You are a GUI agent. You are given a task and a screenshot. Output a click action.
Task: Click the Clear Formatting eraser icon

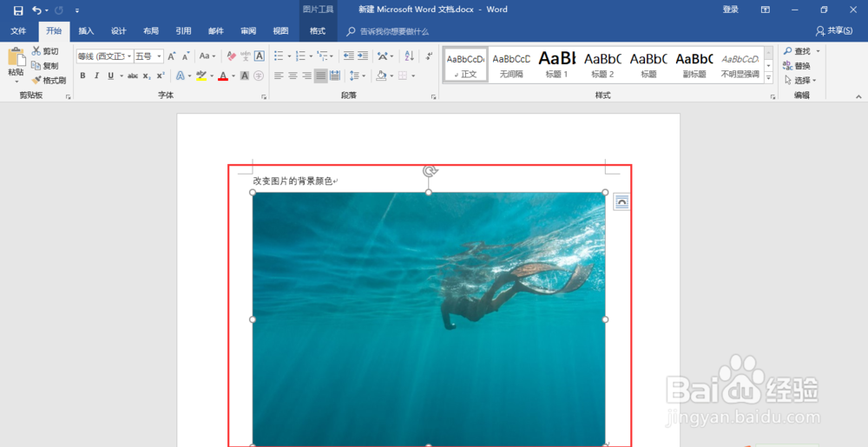[x=232, y=56]
